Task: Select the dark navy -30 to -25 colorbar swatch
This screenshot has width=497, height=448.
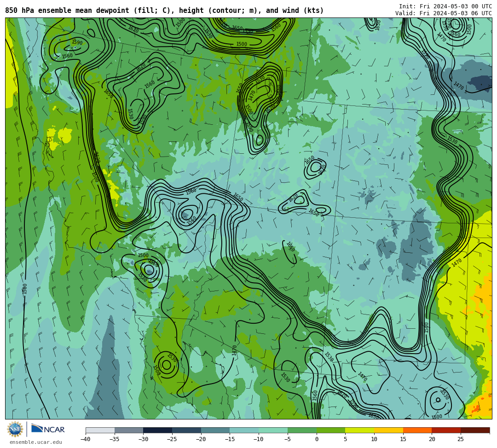Action: pyautogui.click(x=158, y=430)
